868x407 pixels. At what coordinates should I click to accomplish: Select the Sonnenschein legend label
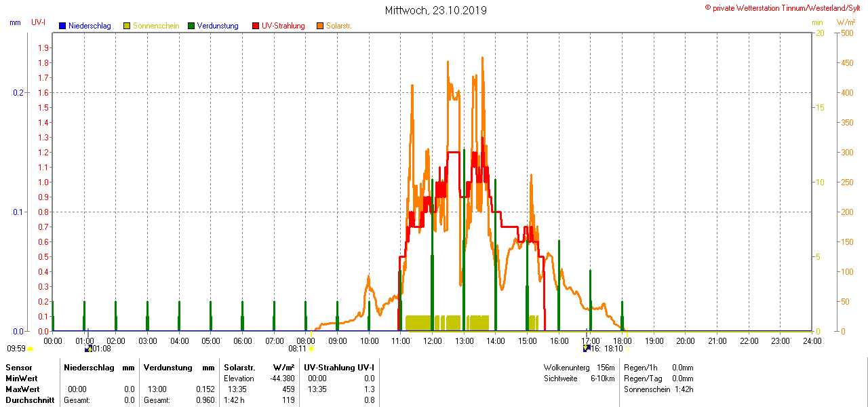click(x=156, y=26)
